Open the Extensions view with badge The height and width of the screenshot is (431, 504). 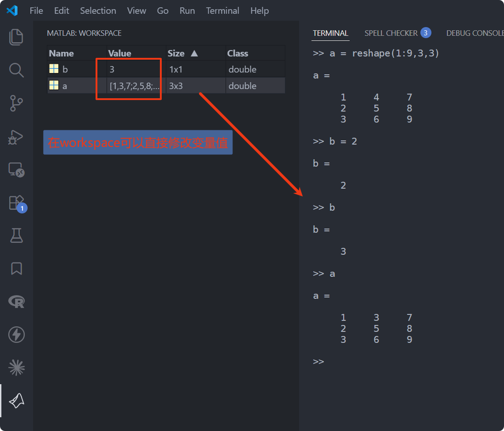click(17, 203)
